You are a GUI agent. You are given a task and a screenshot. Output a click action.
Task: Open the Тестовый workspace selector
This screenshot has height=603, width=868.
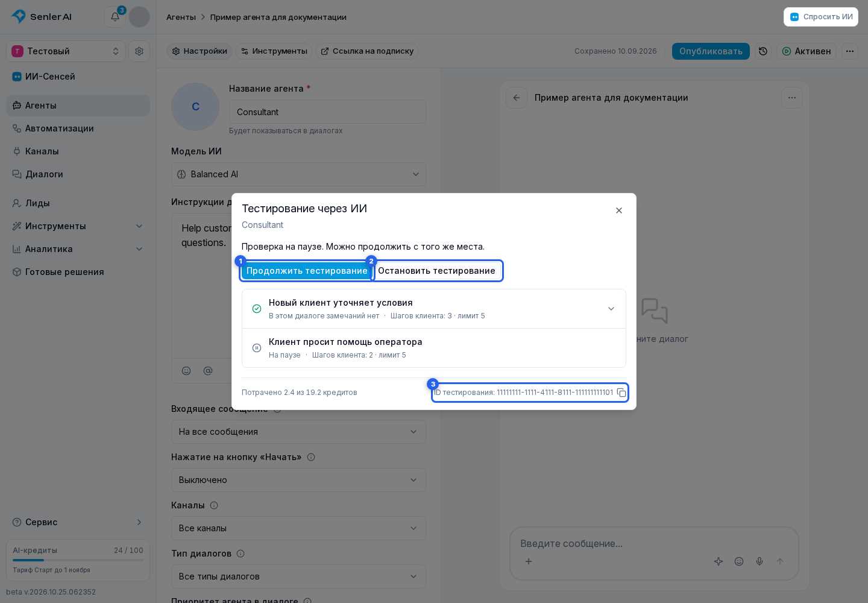click(x=66, y=51)
